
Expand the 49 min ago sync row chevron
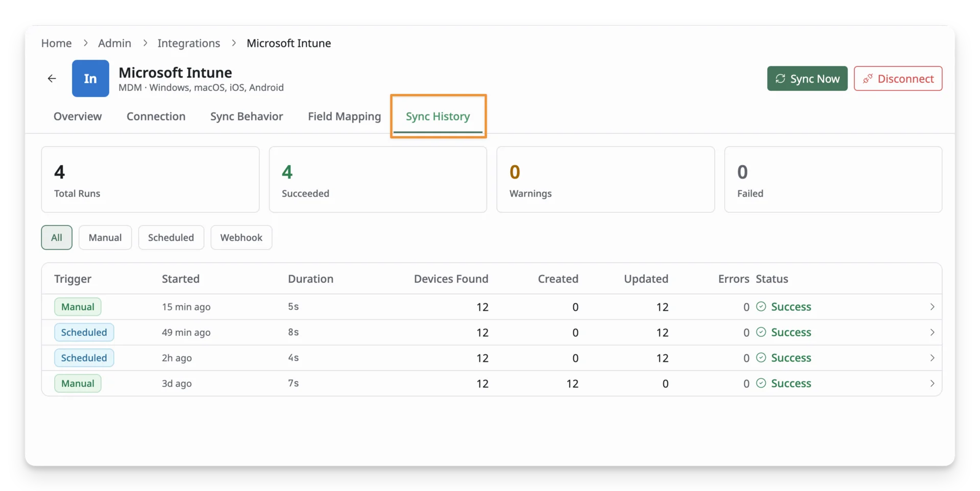(932, 332)
